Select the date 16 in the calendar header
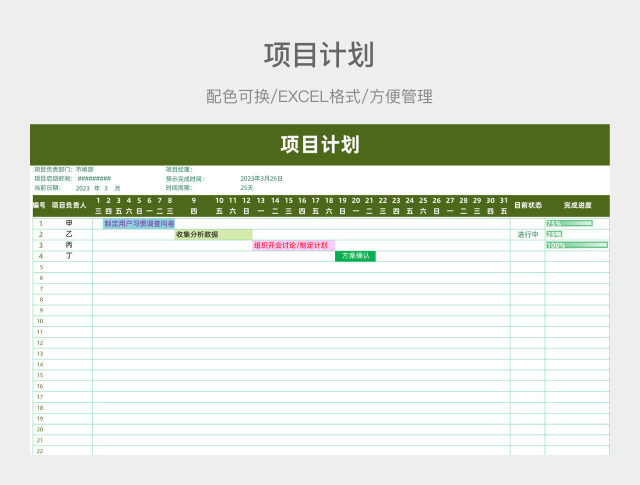The height and width of the screenshot is (485, 640). coord(302,200)
